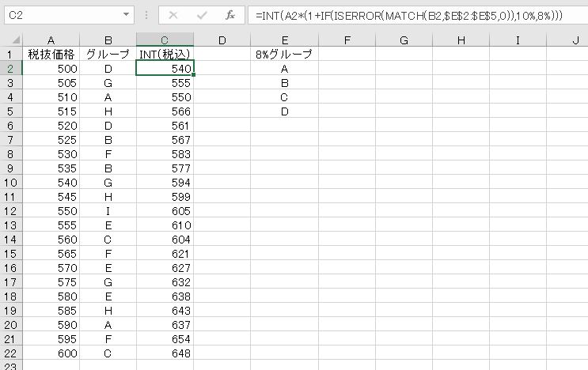
Task: Click cell containing 599
Action: pyautogui.click(x=165, y=197)
